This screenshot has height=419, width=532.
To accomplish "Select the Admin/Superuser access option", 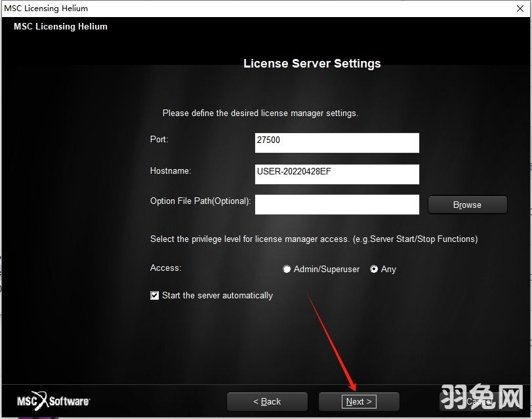I will coord(287,269).
